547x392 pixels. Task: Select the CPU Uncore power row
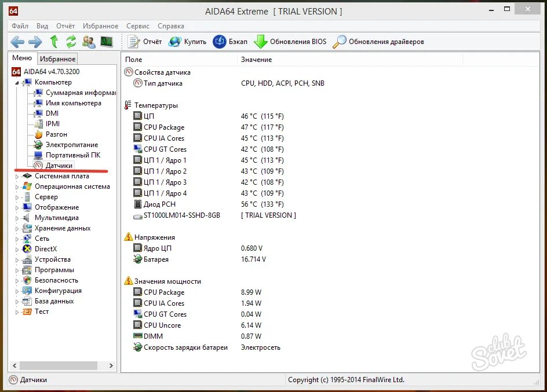point(197,325)
